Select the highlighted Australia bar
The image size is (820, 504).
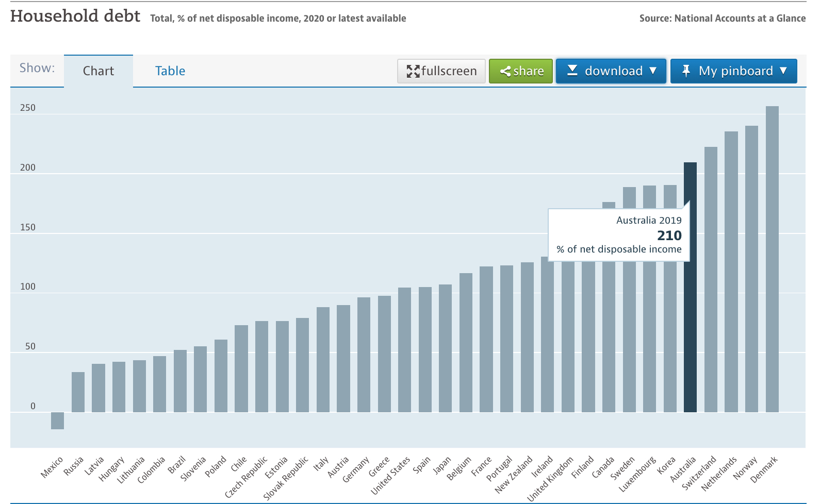(x=690, y=309)
